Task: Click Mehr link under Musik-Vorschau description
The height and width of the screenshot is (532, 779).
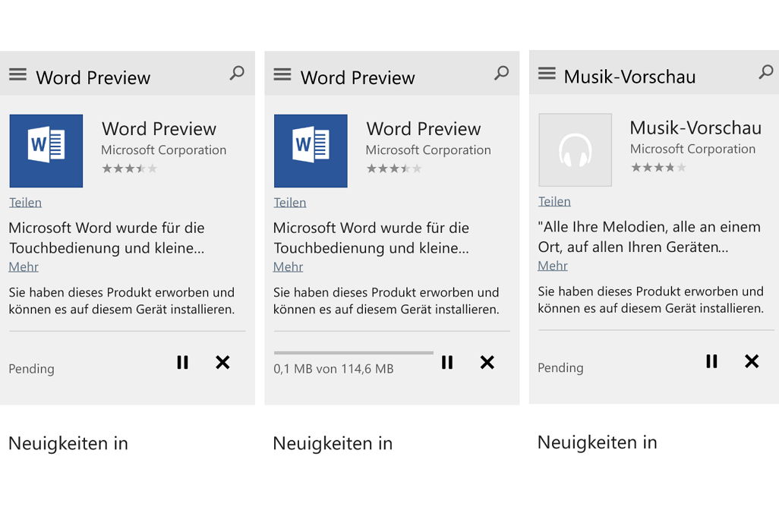Action: pos(553,266)
